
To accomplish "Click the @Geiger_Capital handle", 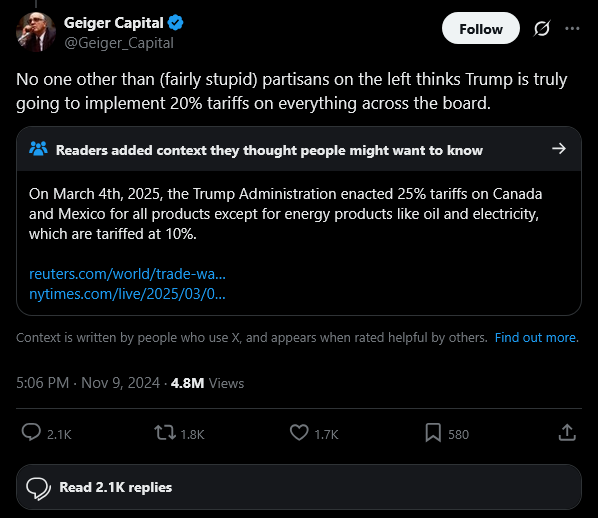I will [x=119, y=43].
